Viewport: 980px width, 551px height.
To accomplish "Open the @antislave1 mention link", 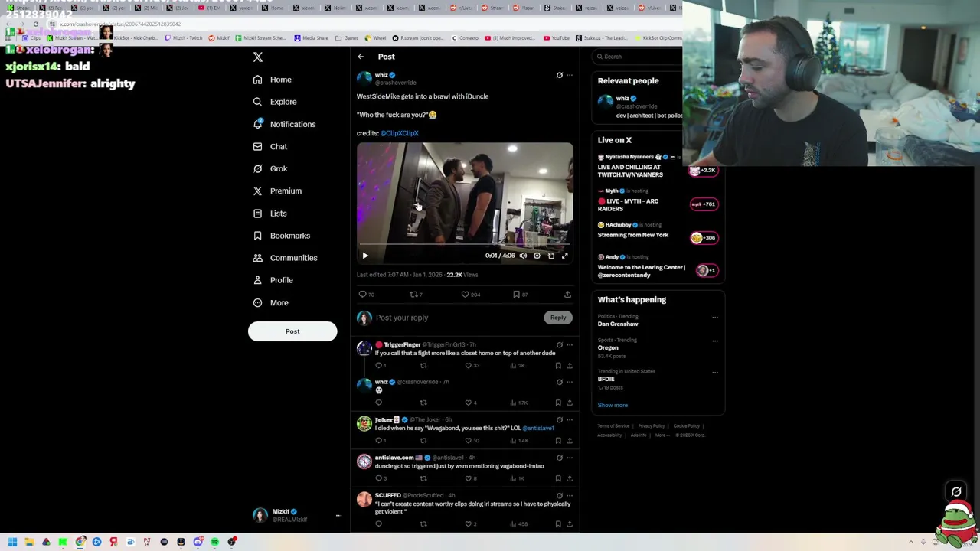I will pos(538,429).
